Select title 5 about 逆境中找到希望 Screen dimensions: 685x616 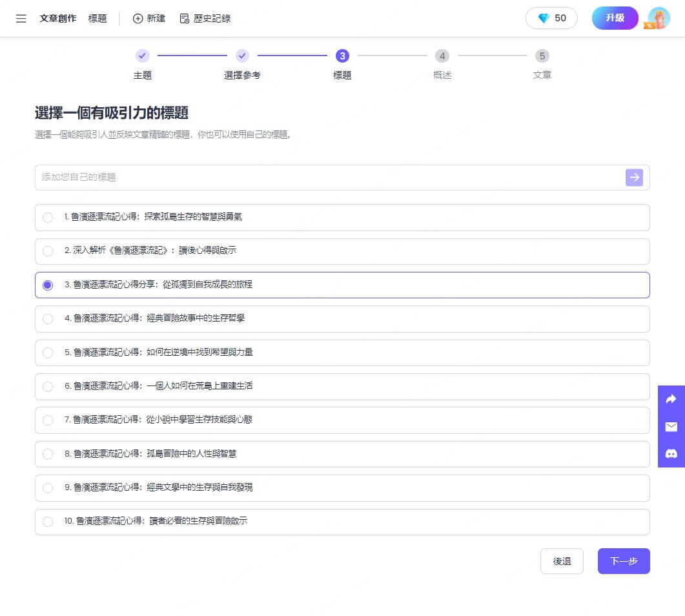[x=342, y=353]
